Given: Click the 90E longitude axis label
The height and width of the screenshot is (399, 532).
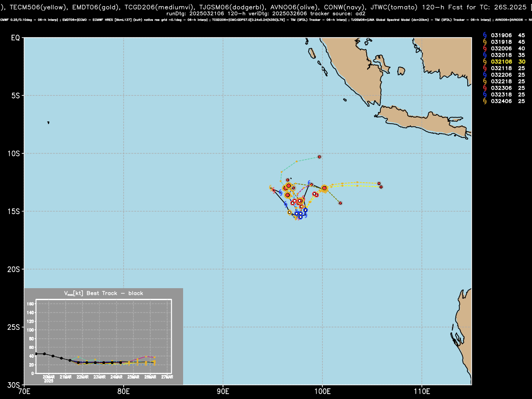Looking at the screenshot, I should pyautogui.click(x=223, y=392).
